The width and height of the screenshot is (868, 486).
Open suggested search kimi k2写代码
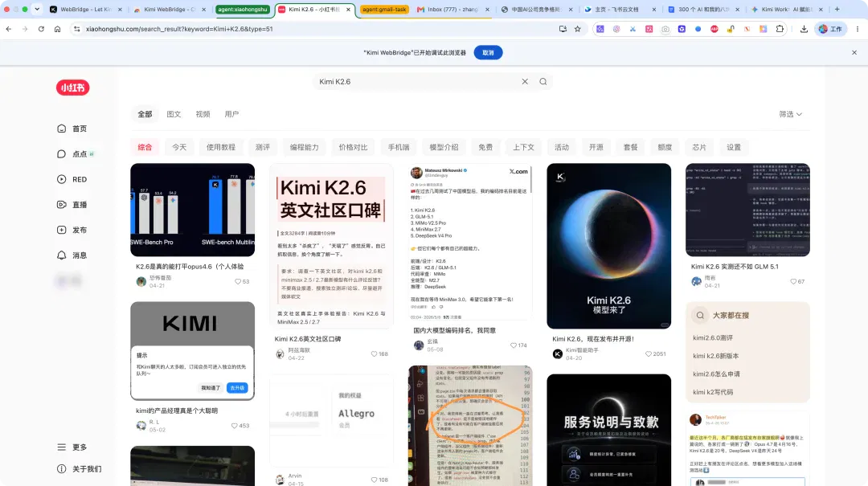tap(713, 392)
